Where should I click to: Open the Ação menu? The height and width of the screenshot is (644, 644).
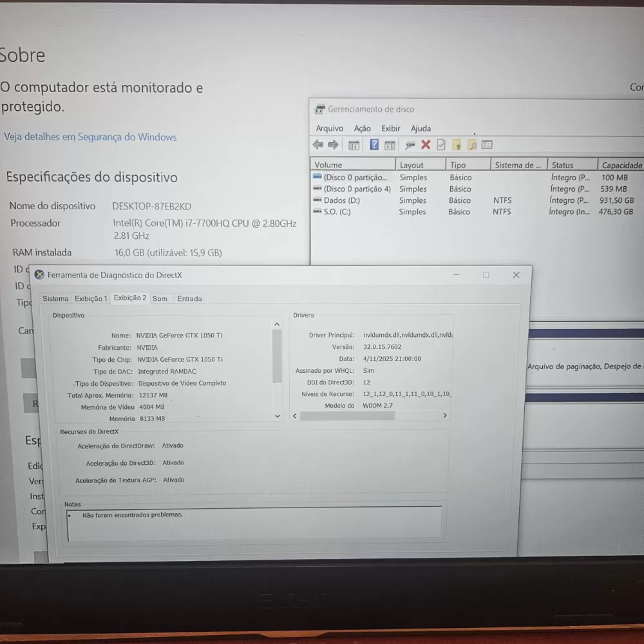pos(362,129)
